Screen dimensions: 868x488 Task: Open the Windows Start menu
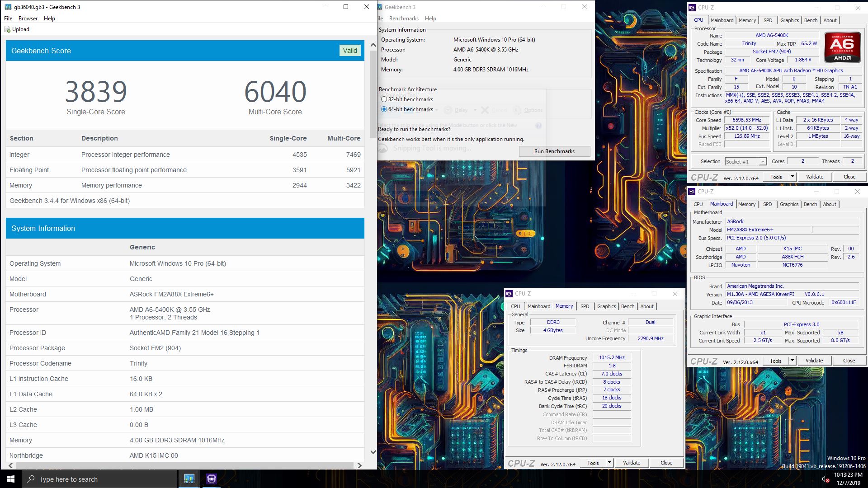coord(11,479)
